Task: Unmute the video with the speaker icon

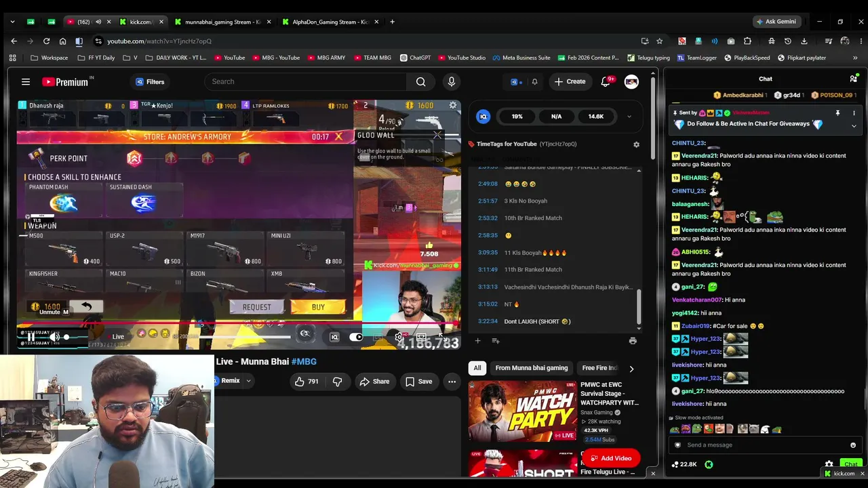Action: (54, 337)
